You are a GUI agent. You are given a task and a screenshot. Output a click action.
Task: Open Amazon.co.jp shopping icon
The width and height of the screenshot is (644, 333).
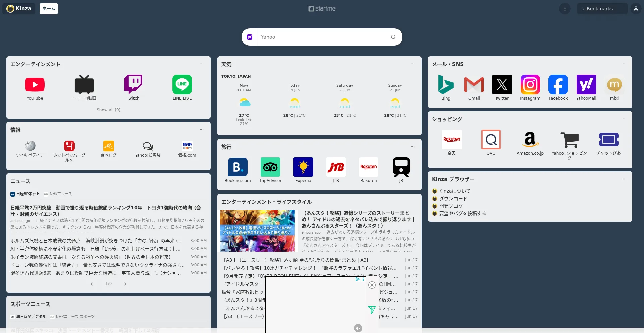click(x=530, y=140)
